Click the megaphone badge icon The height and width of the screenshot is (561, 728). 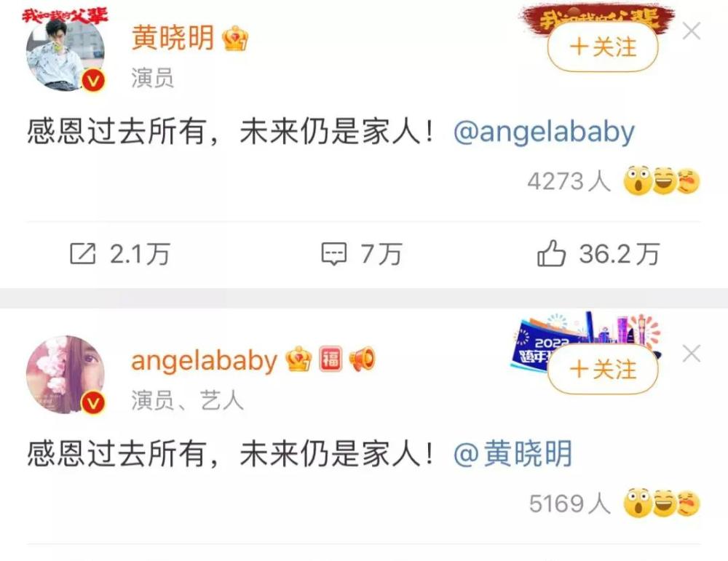point(362,359)
